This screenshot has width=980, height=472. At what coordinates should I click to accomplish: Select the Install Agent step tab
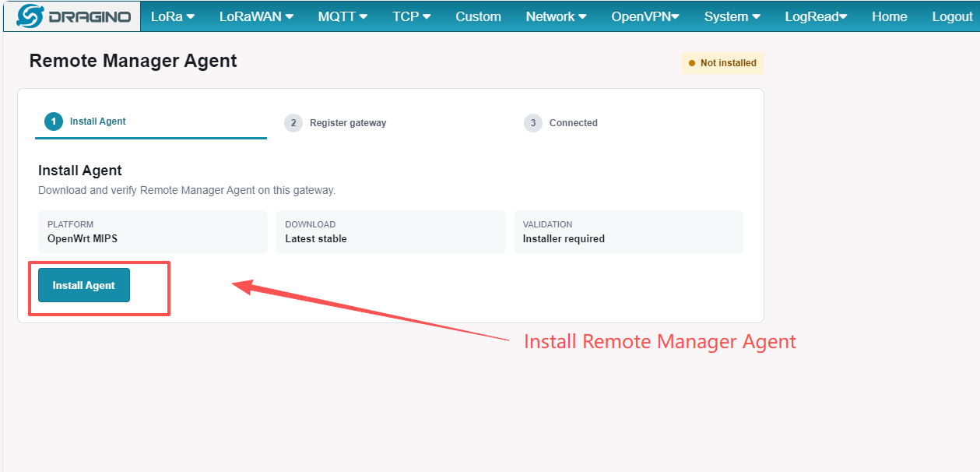[151, 122]
